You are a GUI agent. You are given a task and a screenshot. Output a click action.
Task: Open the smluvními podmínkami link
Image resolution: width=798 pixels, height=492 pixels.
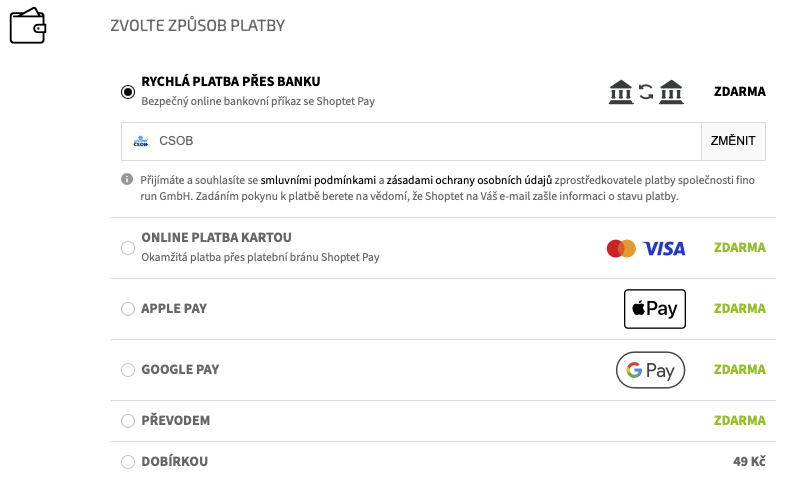click(x=318, y=180)
